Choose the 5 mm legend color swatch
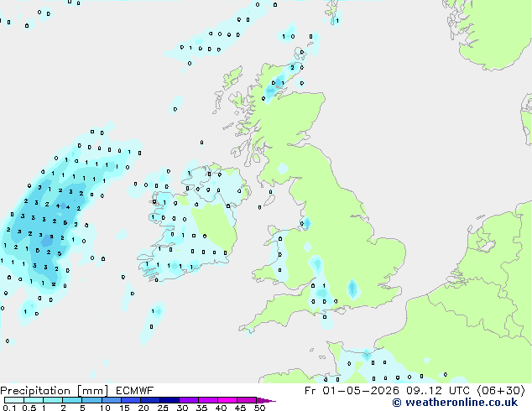 pyautogui.click(x=91, y=400)
